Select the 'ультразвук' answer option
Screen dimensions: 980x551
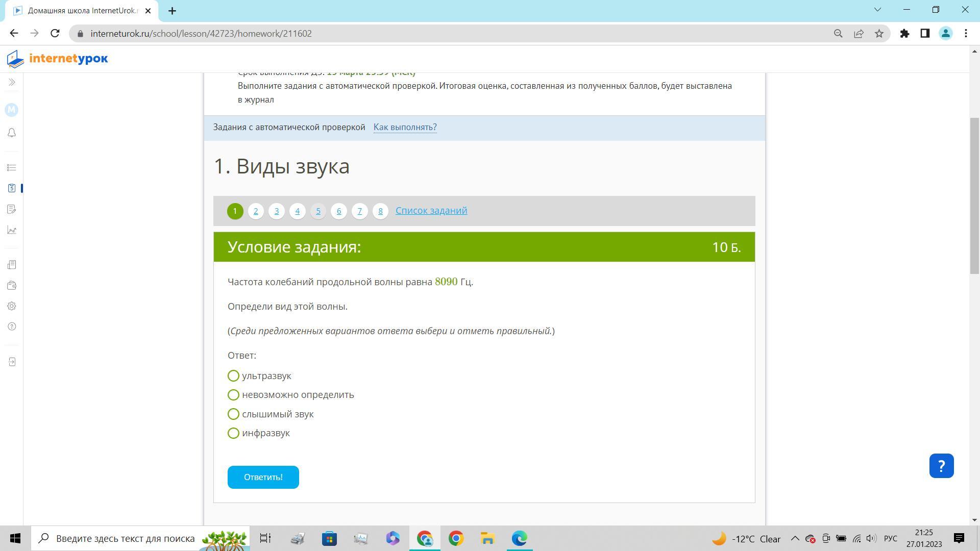[233, 376]
